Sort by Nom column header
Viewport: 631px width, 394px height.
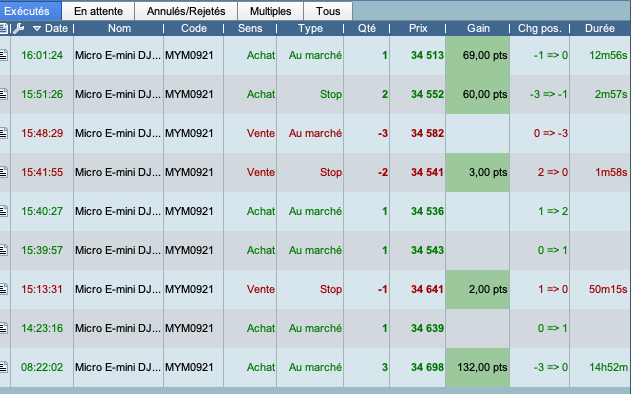tap(120, 28)
